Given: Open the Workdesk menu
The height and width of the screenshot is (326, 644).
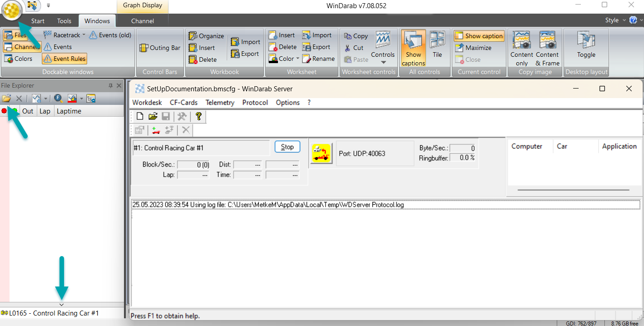Looking at the screenshot, I should [147, 103].
